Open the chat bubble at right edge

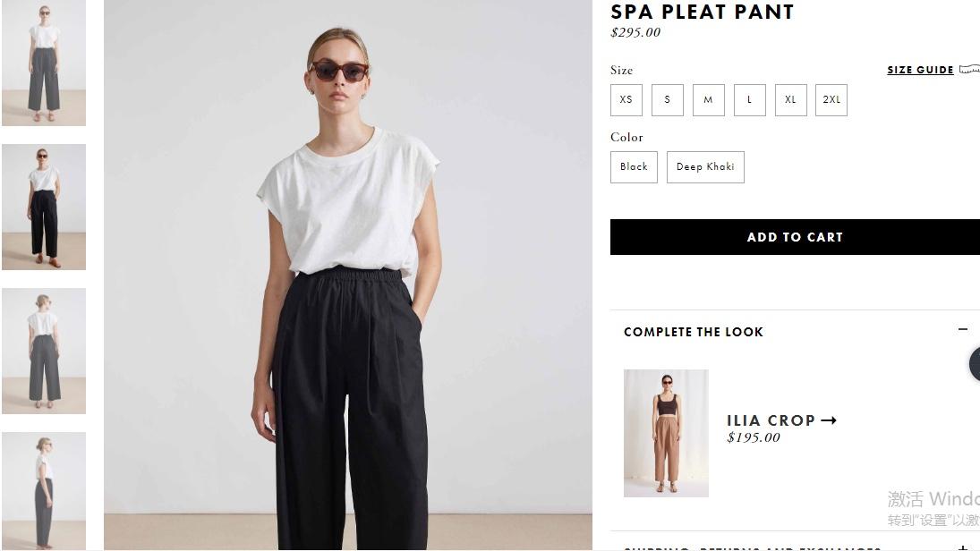click(x=975, y=364)
